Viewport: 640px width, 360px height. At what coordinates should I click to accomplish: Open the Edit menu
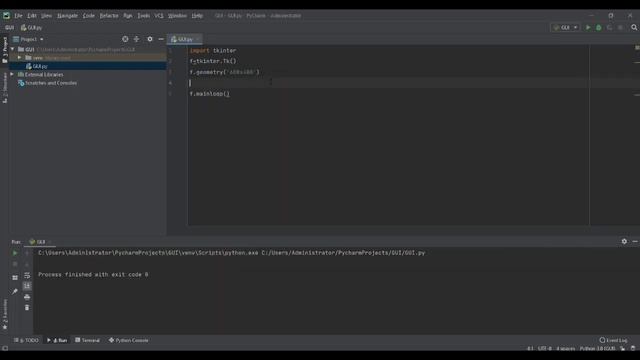tap(32, 16)
